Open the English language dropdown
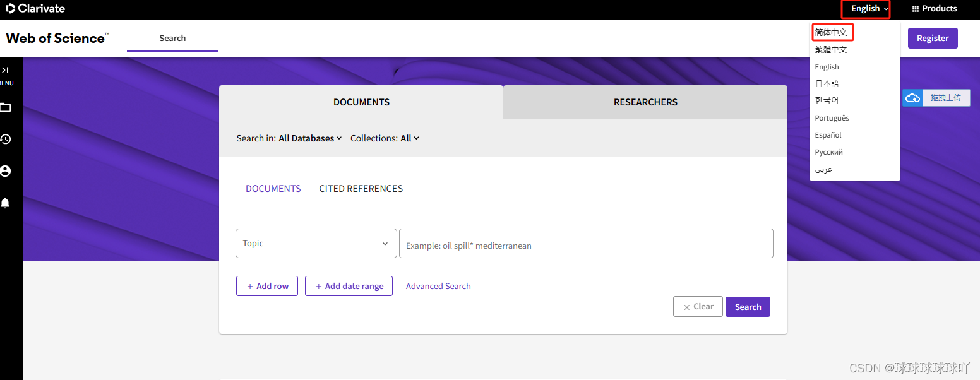980x380 pixels. [870, 9]
